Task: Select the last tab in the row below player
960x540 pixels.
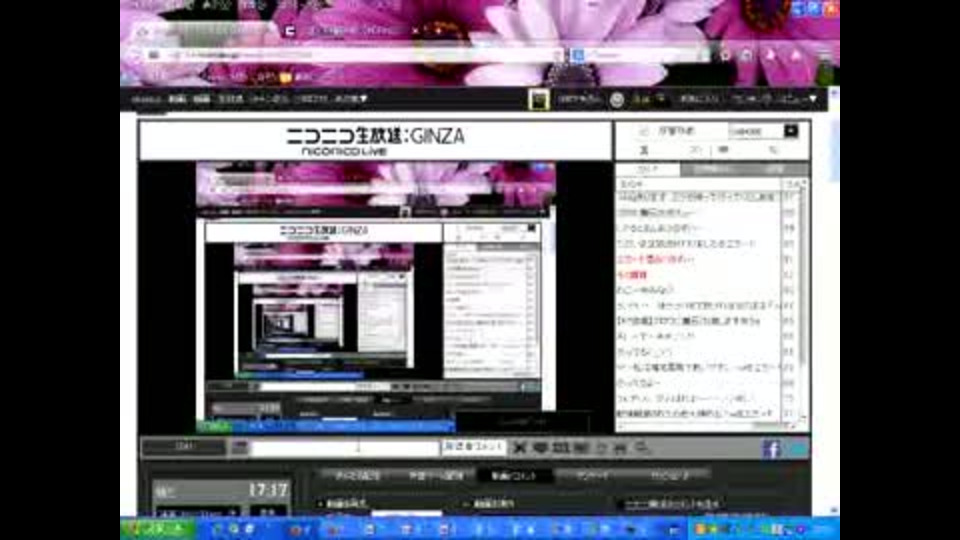Action: tap(670, 476)
